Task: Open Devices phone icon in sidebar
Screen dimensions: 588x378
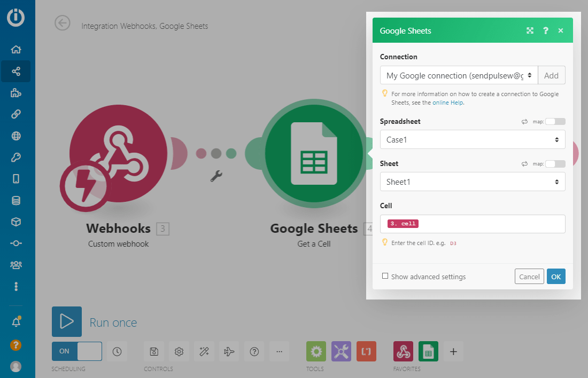Action: pyautogui.click(x=16, y=179)
